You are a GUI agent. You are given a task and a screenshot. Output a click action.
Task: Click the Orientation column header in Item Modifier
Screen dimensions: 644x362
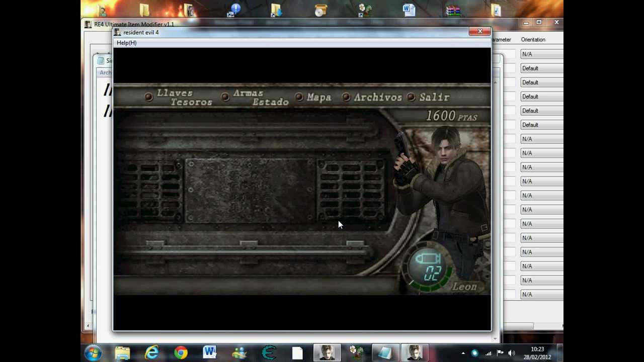click(x=533, y=40)
